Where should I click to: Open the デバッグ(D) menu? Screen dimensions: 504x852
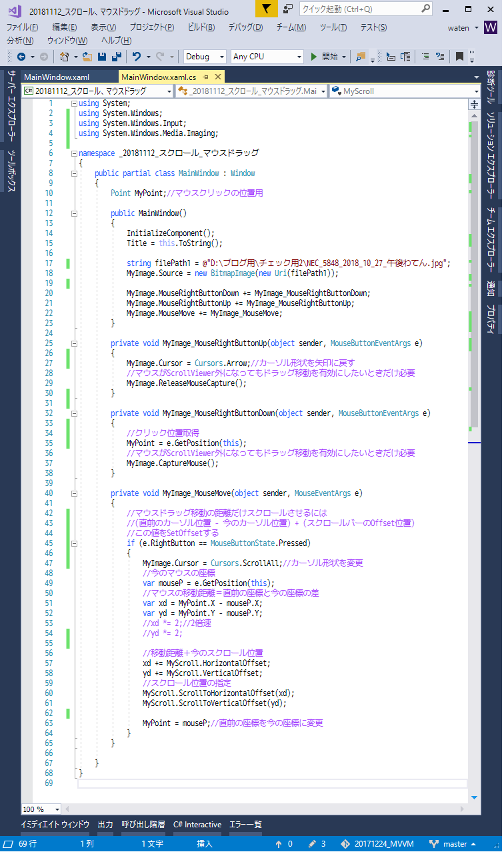(x=245, y=27)
